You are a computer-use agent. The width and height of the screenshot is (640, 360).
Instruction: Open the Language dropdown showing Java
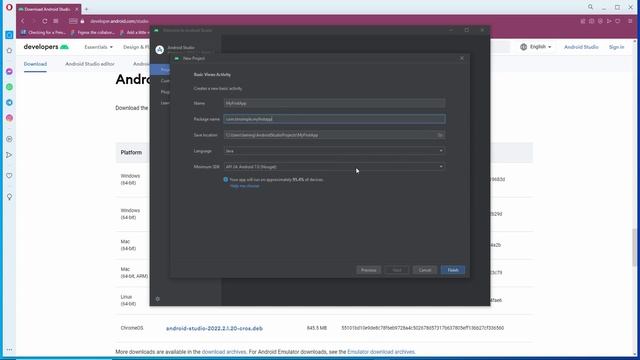coord(334,151)
